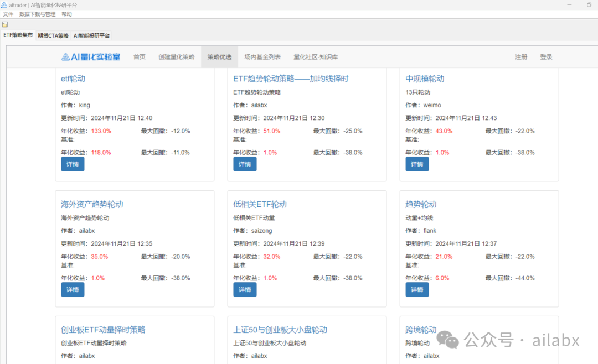Click the 13只轮动 description text
The width and height of the screenshot is (598, 364).
coord(417,92)
